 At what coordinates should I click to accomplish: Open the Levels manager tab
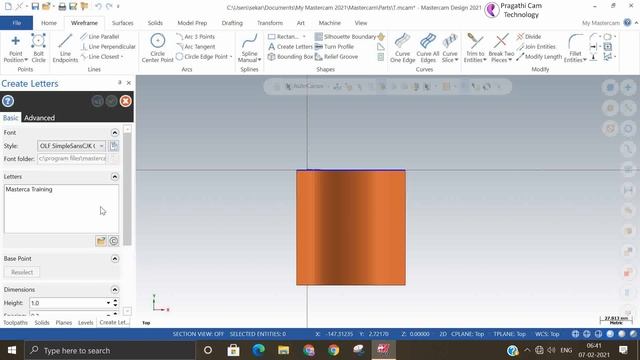pos(85,322)
